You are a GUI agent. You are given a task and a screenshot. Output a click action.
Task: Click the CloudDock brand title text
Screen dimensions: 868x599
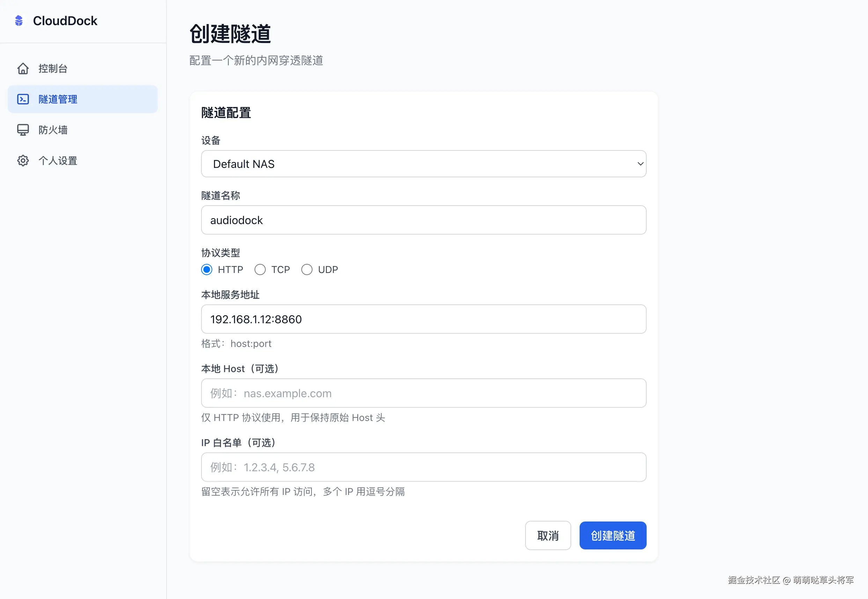click(x=65, y=21)
